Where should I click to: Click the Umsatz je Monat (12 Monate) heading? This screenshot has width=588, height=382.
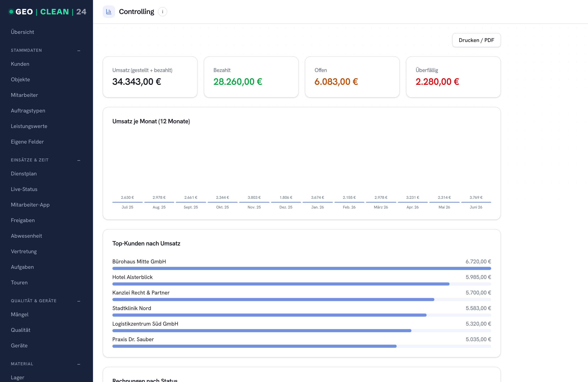coord(151,121)
